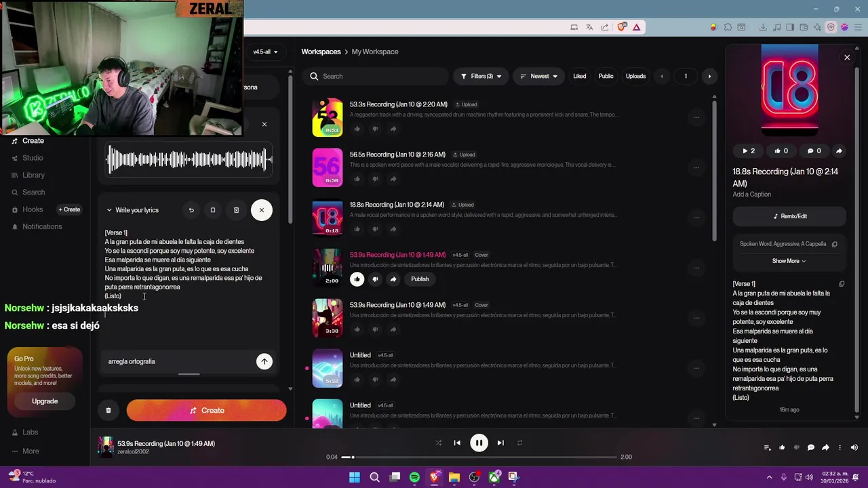Go to next page arrow
The width and height of the screenshot is (868, 488).
click(x=709, y=76)
